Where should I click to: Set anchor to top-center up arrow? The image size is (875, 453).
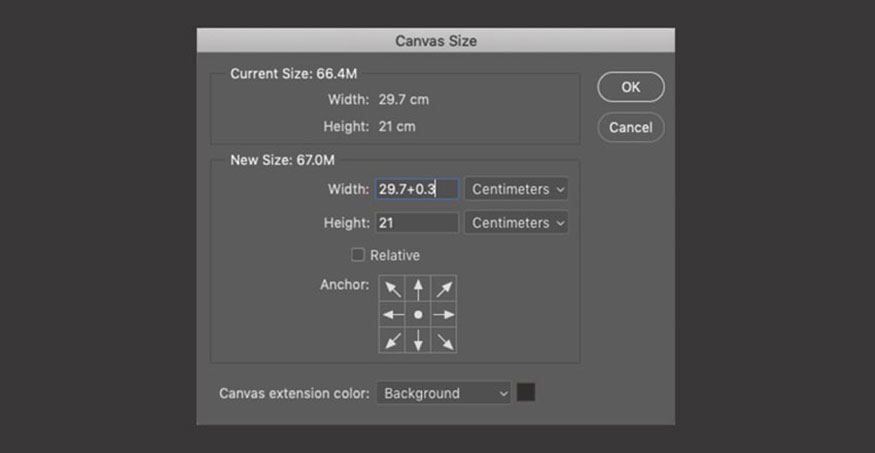[x=418, y=289]
